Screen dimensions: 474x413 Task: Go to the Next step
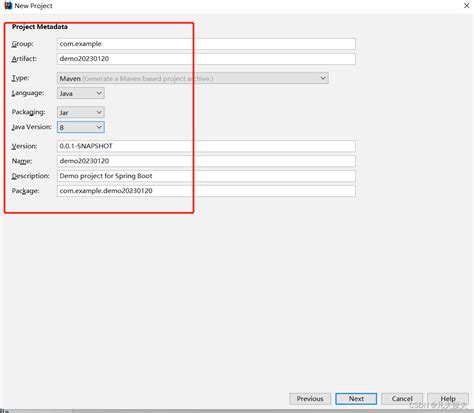356,399
